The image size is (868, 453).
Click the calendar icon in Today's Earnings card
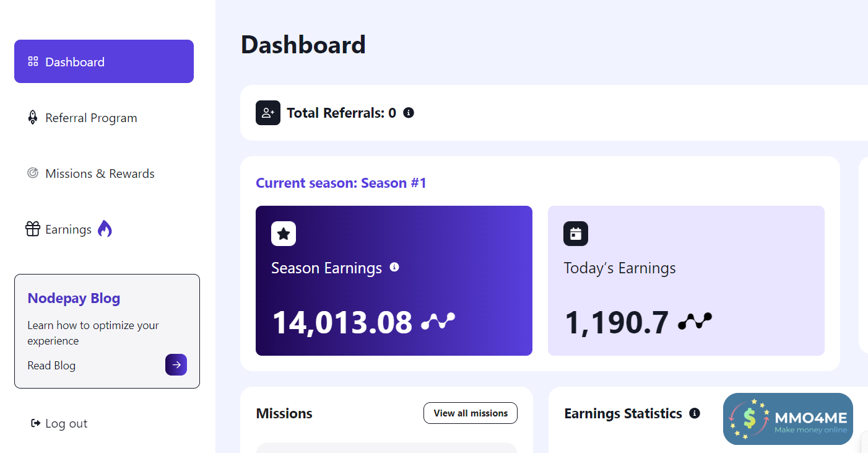(x=576, y=234)
